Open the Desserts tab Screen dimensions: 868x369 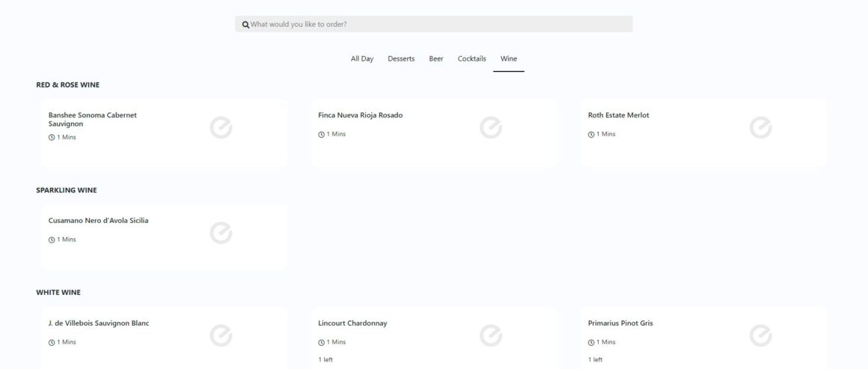(401, 58)
